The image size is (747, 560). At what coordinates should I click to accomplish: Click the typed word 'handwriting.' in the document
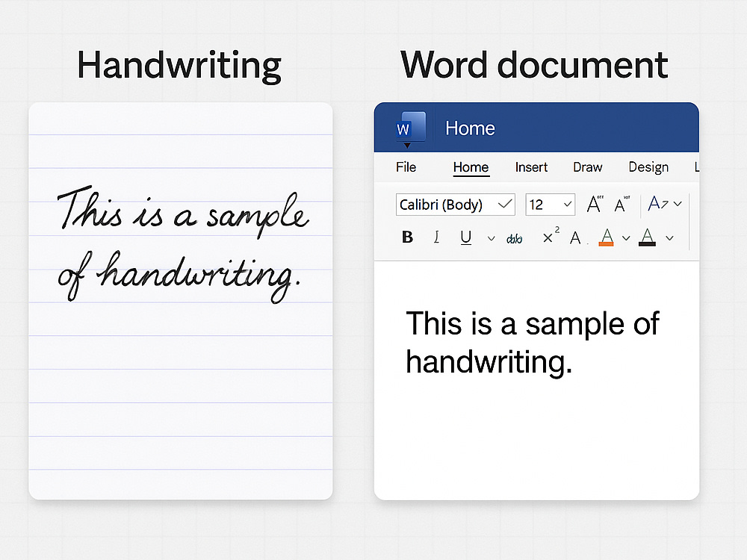pyautogui.click(x=489, y=362)
